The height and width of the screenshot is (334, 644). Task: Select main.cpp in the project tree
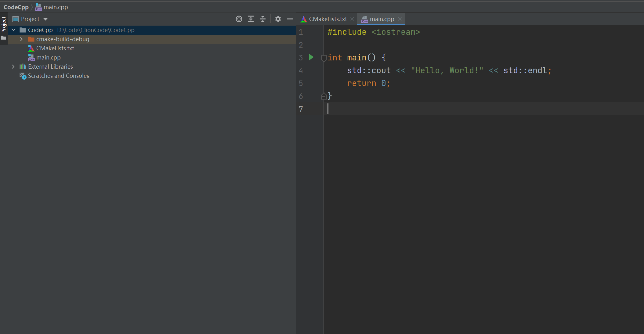click(49, 57)
